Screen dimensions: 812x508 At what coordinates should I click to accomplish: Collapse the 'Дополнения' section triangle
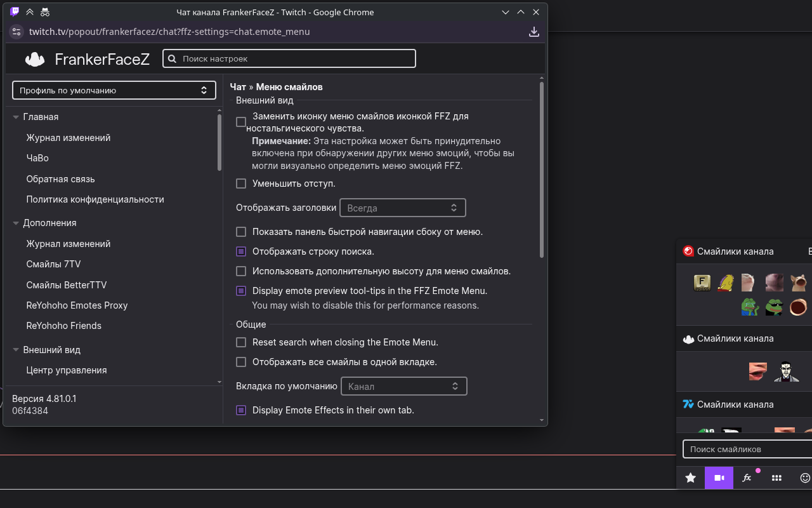pyautogui.click(x=16, y=223)
